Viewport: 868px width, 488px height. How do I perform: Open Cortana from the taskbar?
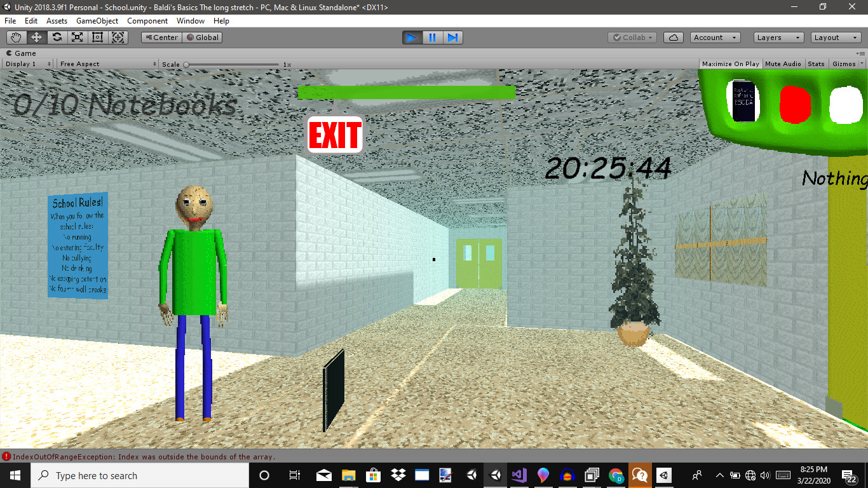[x=264, y=475]
